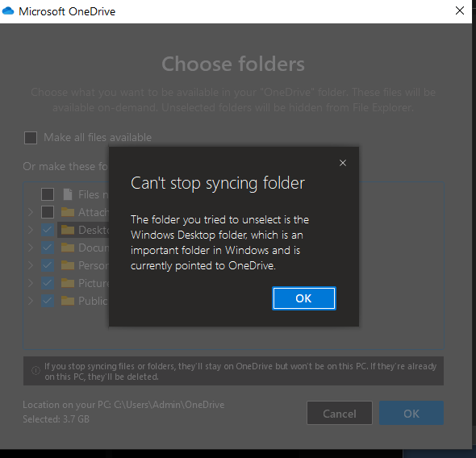Click the Files not in a folder document icon
476x458 pixels.
pyautogui.click(x=68, y=194)
